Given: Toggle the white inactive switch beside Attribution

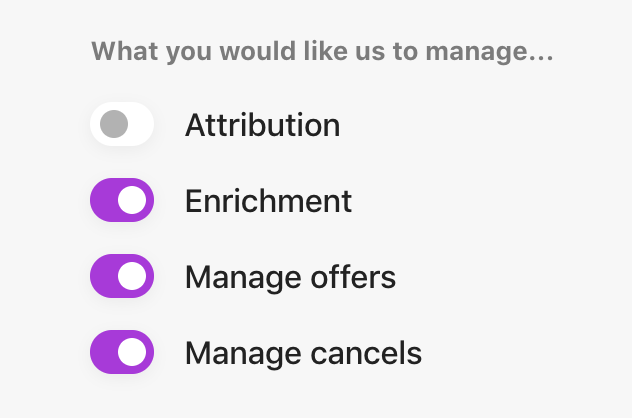Looking at the screenshot, I should point(121,125).
